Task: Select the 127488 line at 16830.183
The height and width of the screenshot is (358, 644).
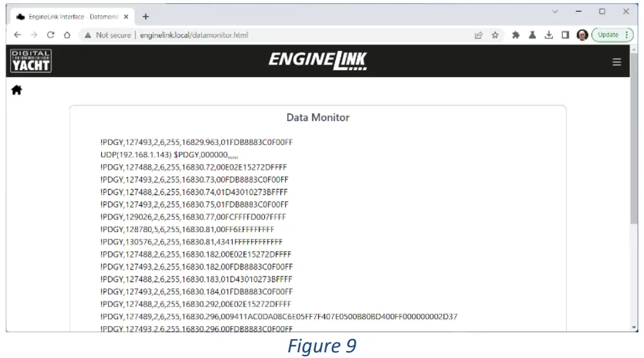Action: point(196,279)
